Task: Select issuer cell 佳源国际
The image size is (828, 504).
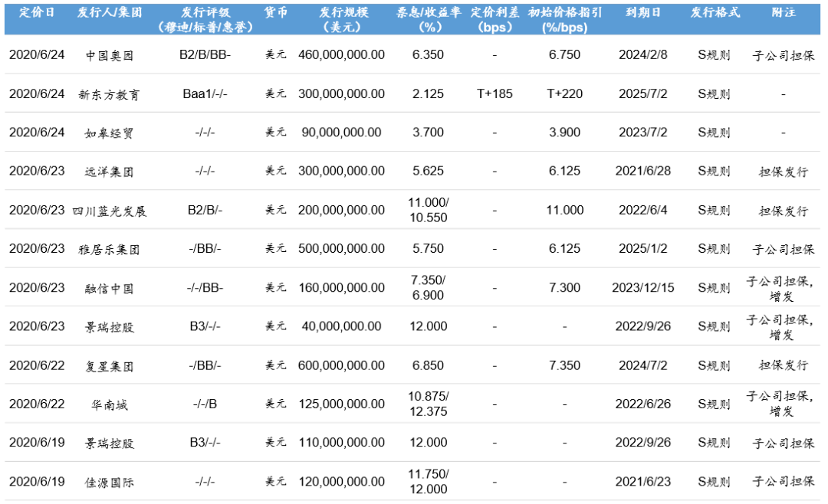Action: point(110,483)
